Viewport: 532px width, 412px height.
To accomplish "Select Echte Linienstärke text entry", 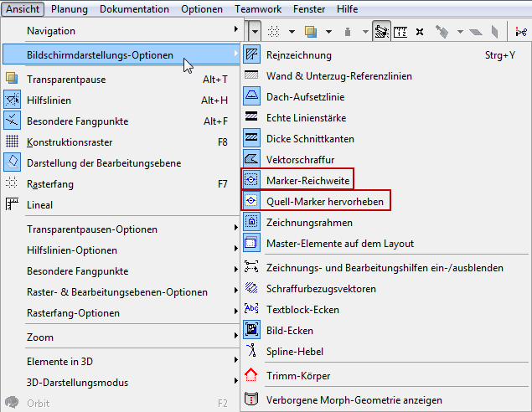I will click(x=306, y=118).
